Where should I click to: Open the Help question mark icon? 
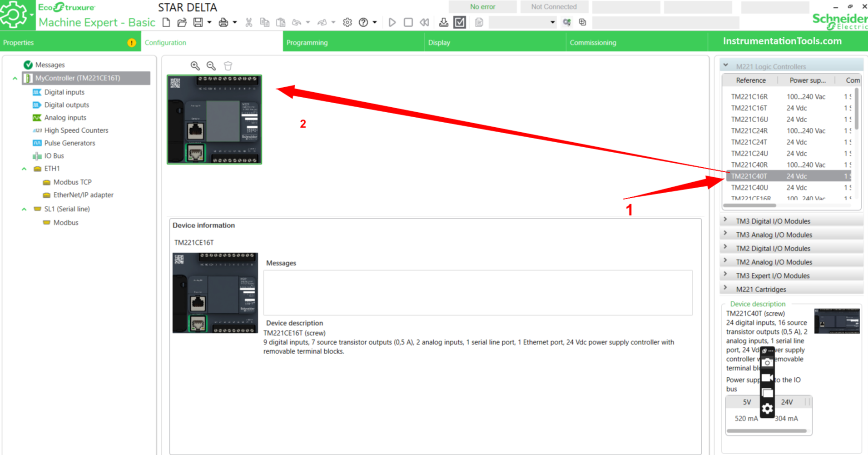tap(363, 22)
